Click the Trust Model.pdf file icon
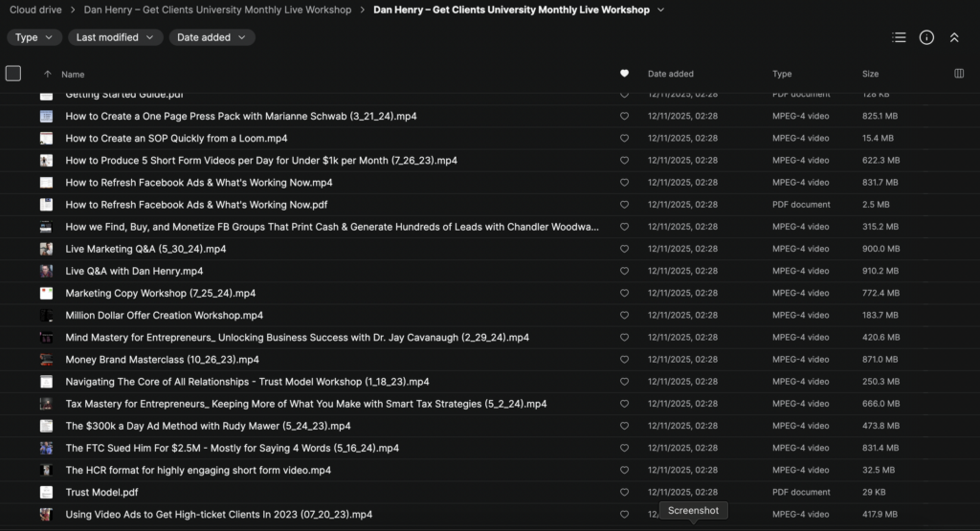Screen dimensions: 980x531 pyautogui.click(x=46, y=492)
